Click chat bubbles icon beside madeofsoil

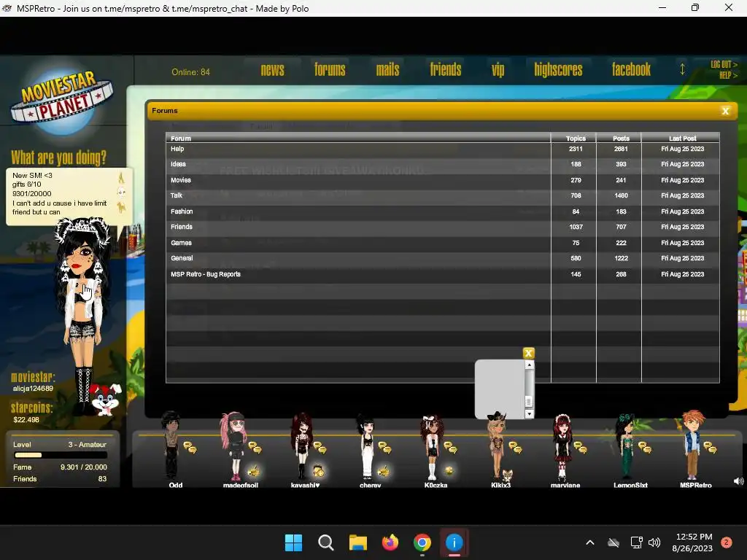click(255, 448)
